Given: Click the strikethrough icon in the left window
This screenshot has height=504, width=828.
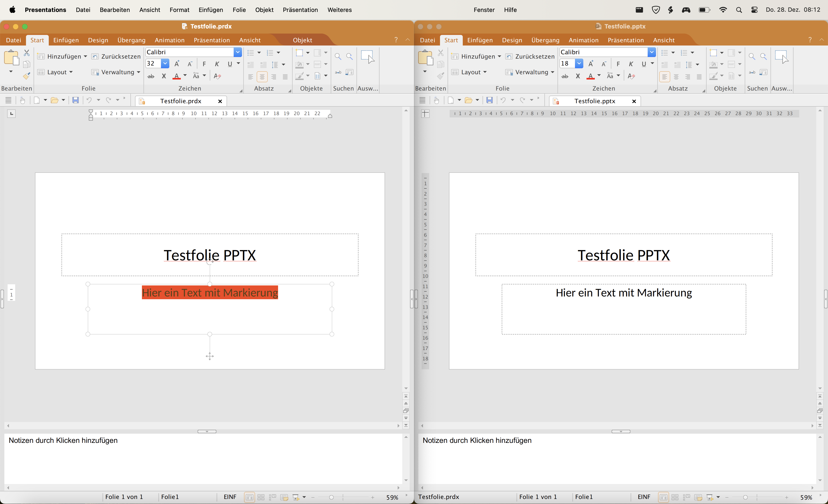Looking at the screenshot, I should click(x=151, y=76).
